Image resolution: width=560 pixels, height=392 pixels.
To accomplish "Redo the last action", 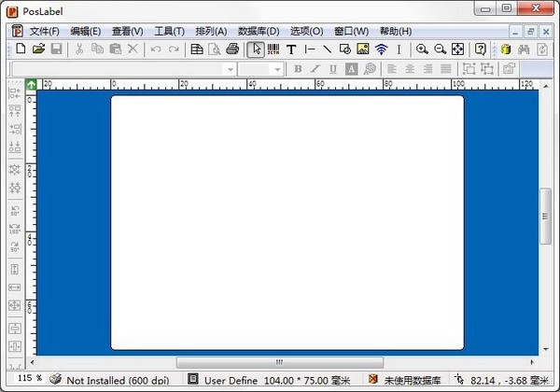I will (x=174, y=49).
